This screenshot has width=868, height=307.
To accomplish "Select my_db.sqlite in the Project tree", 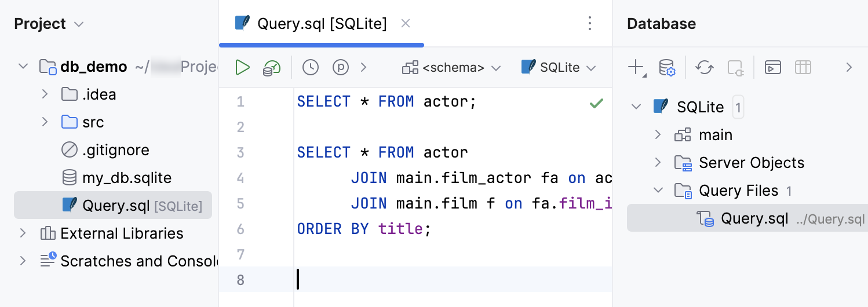I will tap(126, 178).
